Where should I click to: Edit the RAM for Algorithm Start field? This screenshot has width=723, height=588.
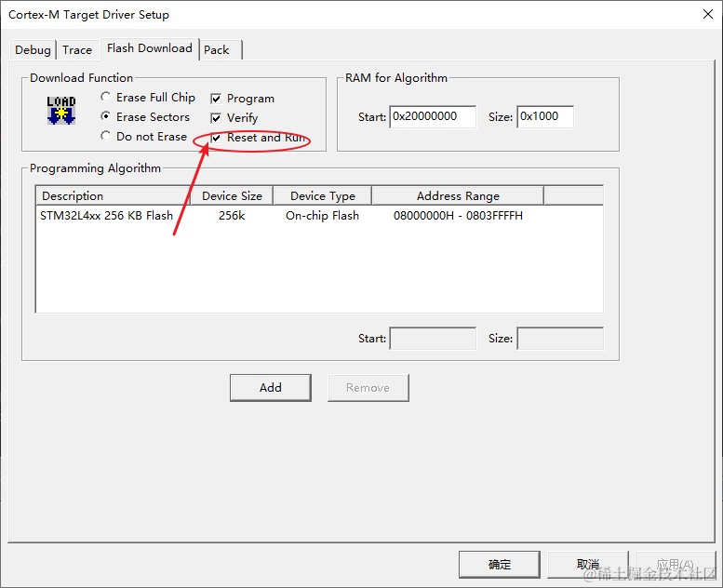point(433,116)
